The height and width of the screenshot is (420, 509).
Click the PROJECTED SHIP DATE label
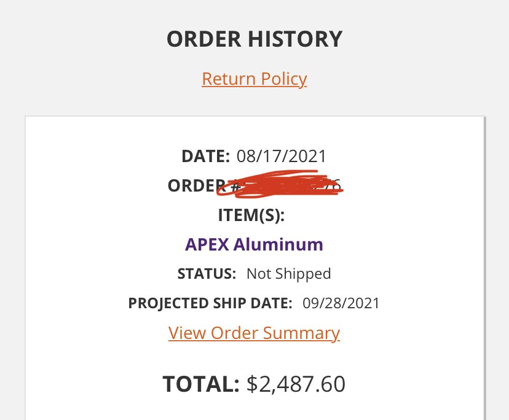click(x=210, y=303)
